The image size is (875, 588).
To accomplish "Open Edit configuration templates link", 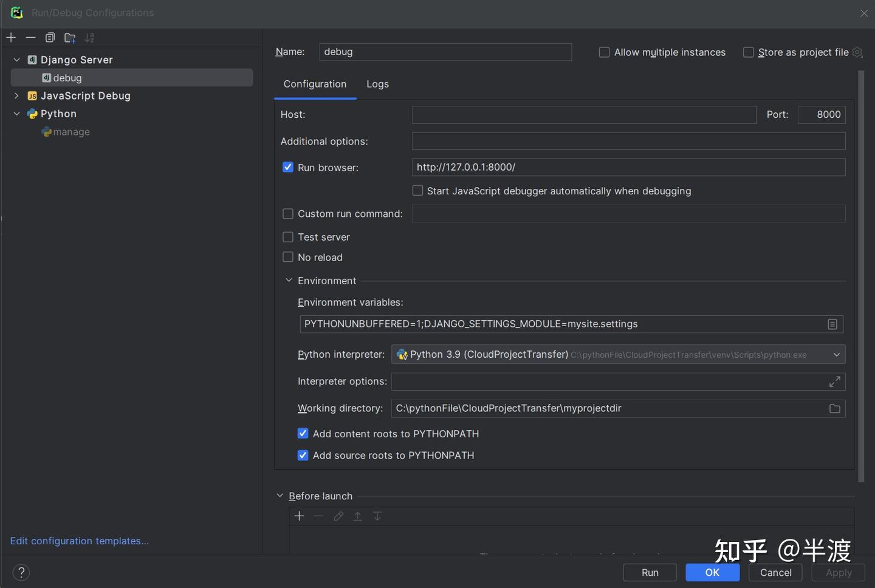I will (79, 541).
